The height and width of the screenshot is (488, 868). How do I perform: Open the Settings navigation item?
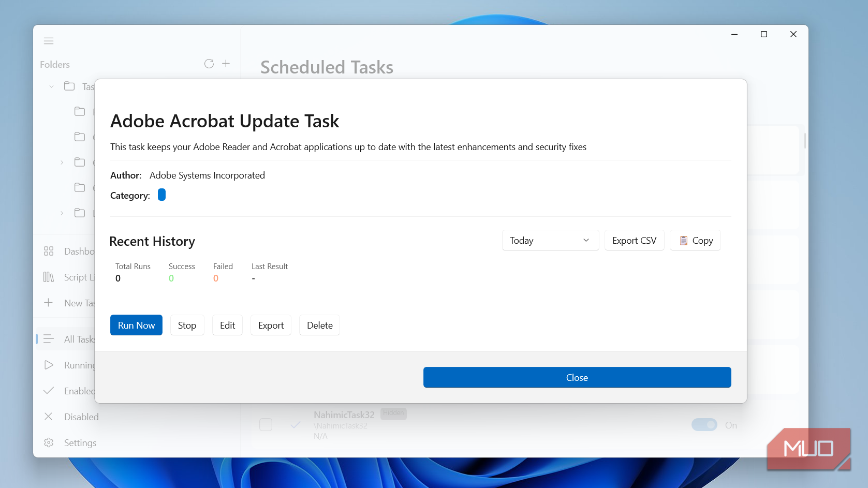tap(80, 442)
